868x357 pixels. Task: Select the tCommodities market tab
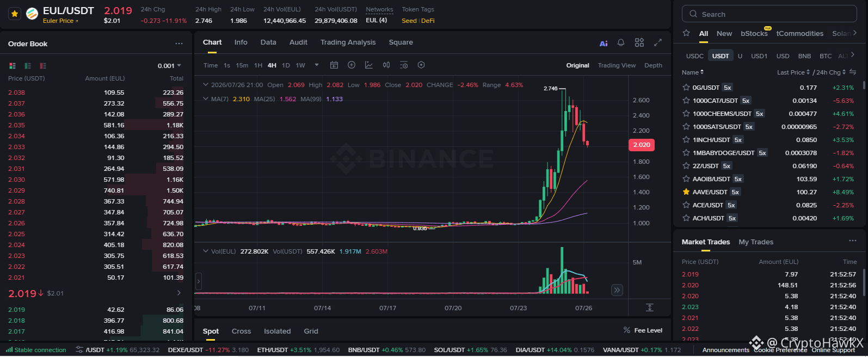coord(800,34)
